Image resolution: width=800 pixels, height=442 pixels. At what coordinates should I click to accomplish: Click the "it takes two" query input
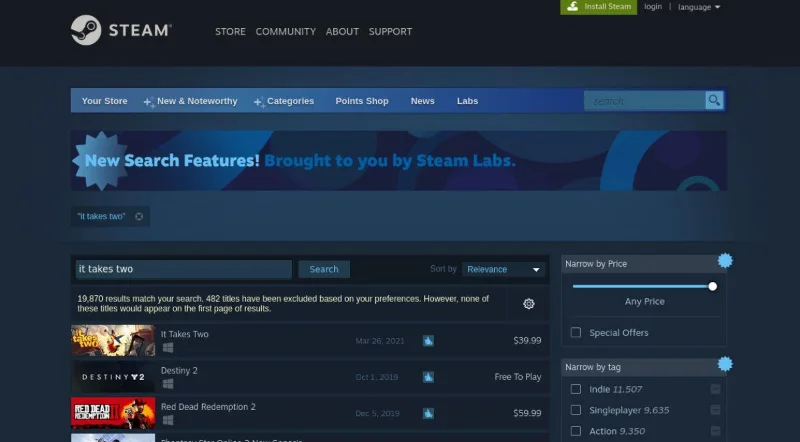[x=184, y=269]
